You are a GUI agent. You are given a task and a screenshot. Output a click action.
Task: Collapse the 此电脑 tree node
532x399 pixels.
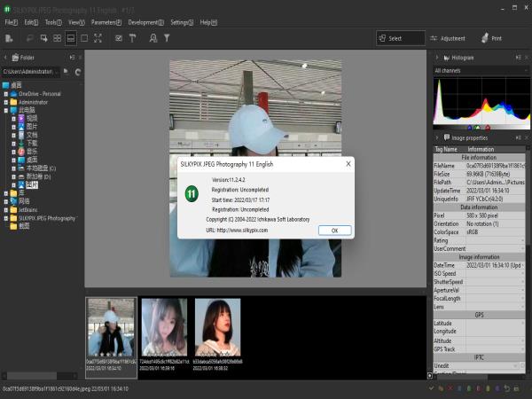pyautogui.click(x=6, y=110)
